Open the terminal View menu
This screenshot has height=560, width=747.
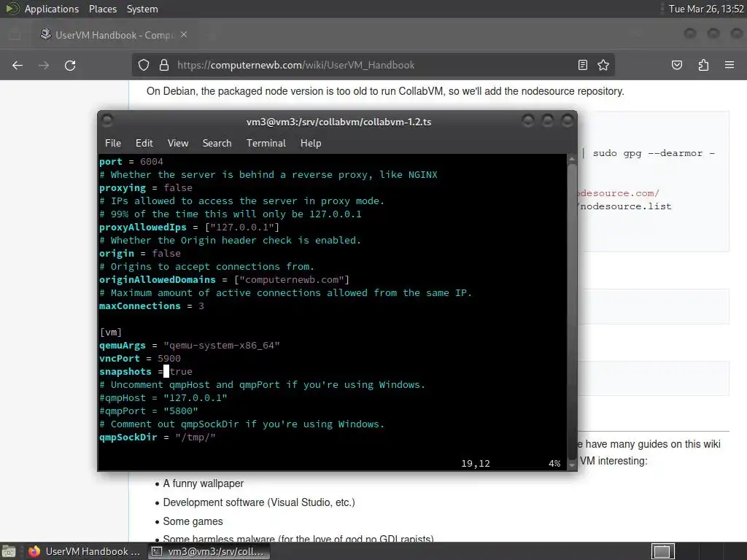pyautogui.click(x=178, y=144)
